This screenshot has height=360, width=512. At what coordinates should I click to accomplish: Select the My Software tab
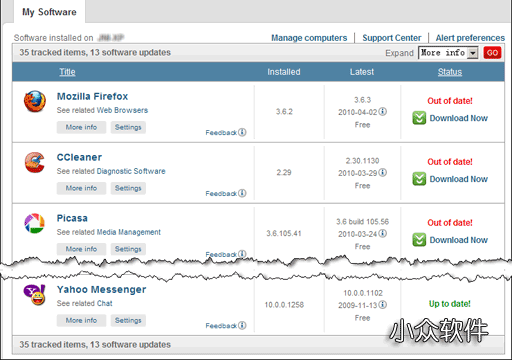coord(49,12)
